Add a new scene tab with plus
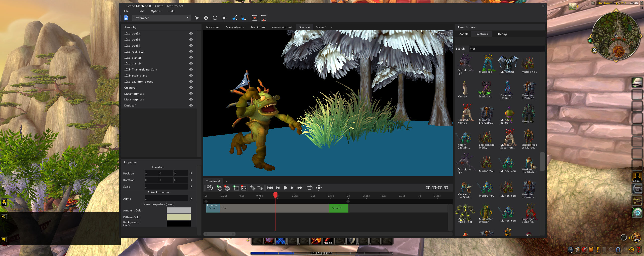Image resolution: width=644 pixels, height=256 pixels. (x=332, y=27)
